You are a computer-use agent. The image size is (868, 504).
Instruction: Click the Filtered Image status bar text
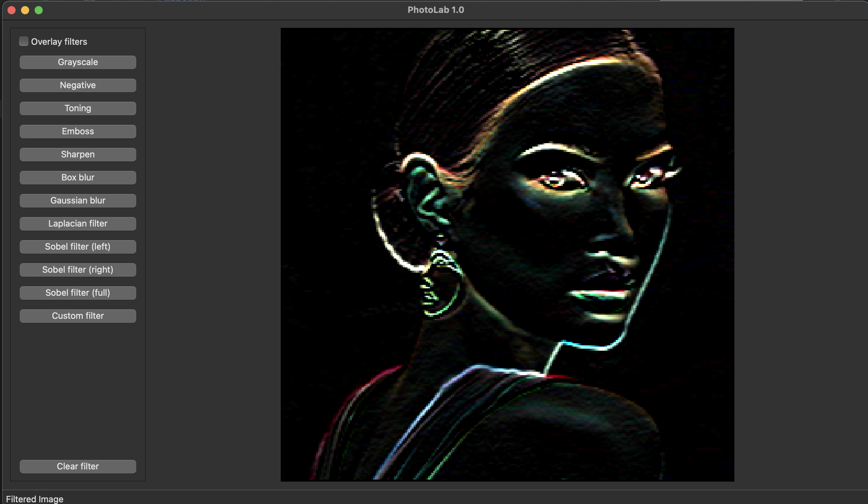(x=35, y=499)
